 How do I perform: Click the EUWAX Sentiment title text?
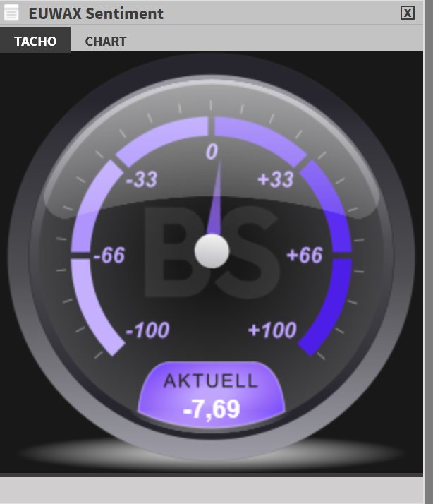(96, 13)
